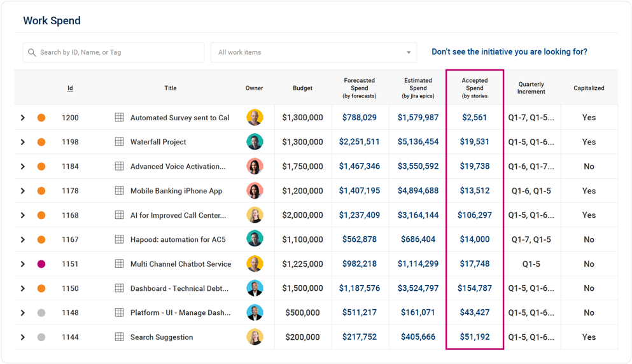Viewport: 632px width, 364px height.
Task: Expand the Multi Channel Chatbot Service row
Action: (x=23, y=264)
